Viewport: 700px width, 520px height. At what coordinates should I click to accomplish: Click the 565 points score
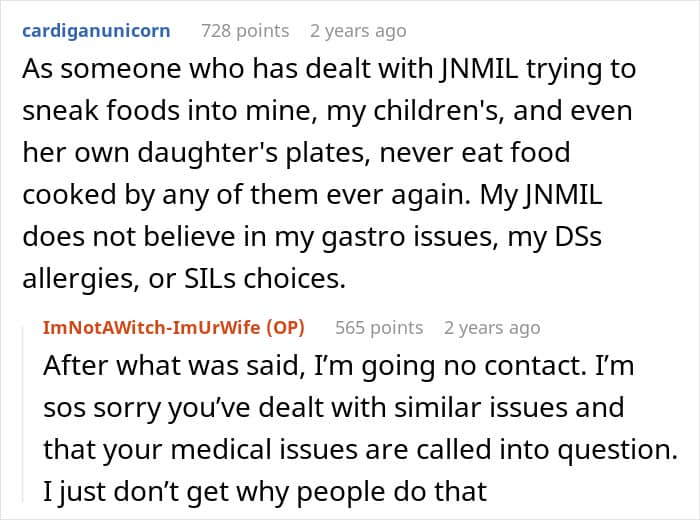coord(379,328)
